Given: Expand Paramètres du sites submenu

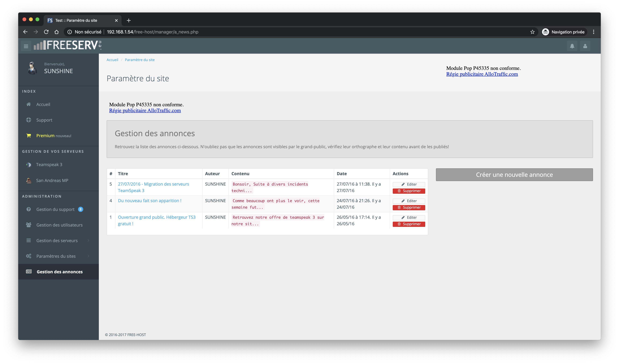Looking at the screenshot, I should 56,256.
